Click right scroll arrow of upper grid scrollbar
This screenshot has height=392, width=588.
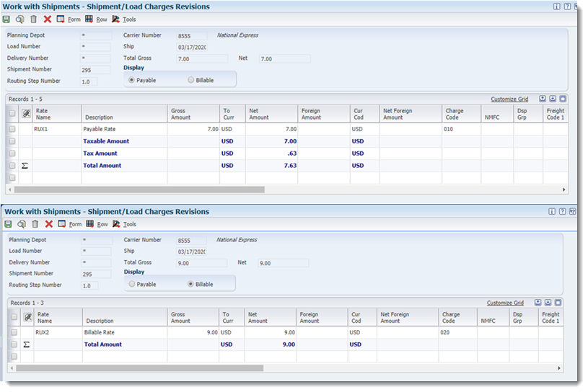click(563, 190)
